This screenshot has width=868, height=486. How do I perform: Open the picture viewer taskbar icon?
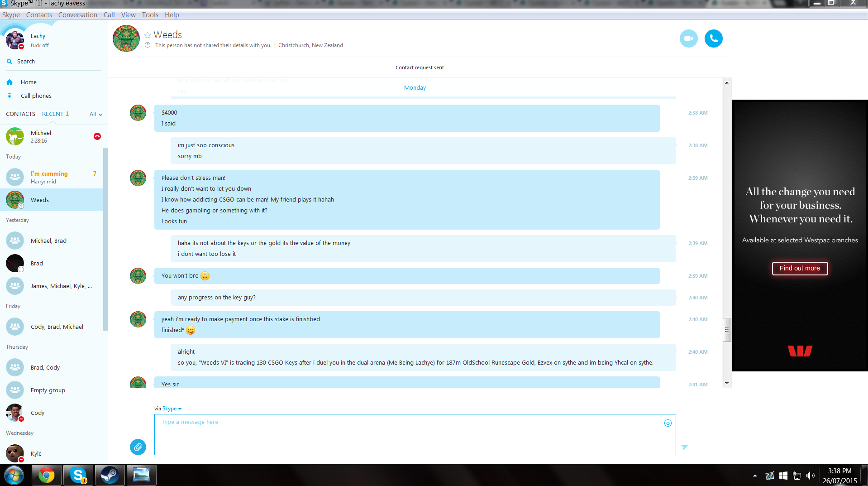pos(141,475)
